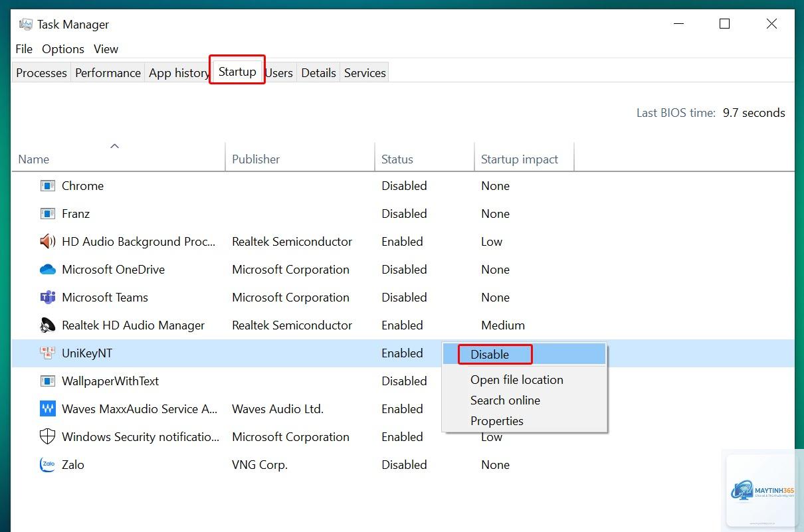
Task: Click the Task Manager title bar icon
Action: coord(26,25)
